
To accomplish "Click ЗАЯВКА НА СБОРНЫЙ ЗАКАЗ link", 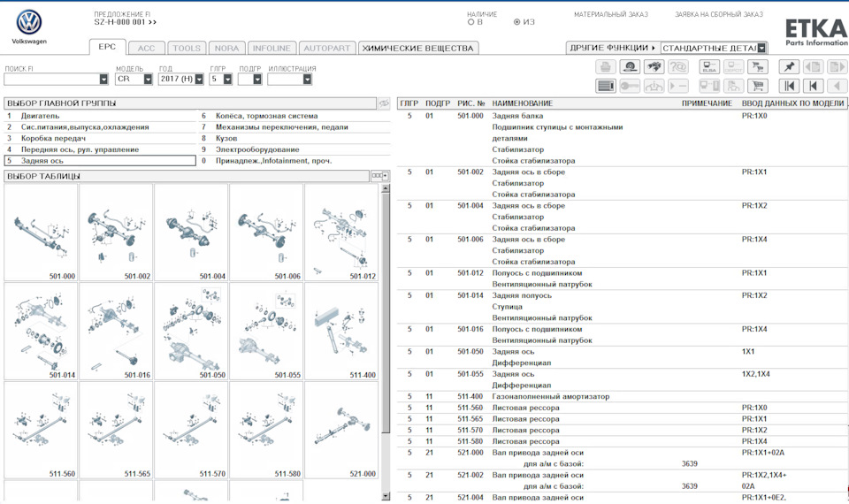I will (x=718, y=15).
